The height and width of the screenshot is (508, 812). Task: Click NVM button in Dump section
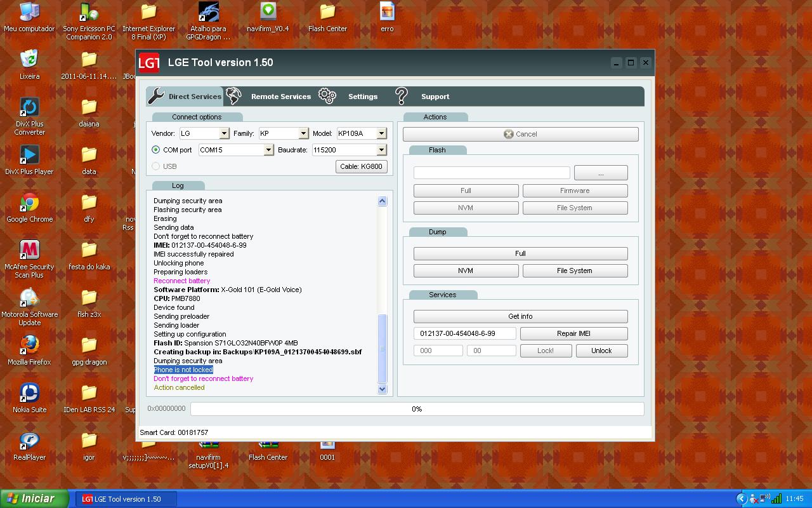click(466, 271)
